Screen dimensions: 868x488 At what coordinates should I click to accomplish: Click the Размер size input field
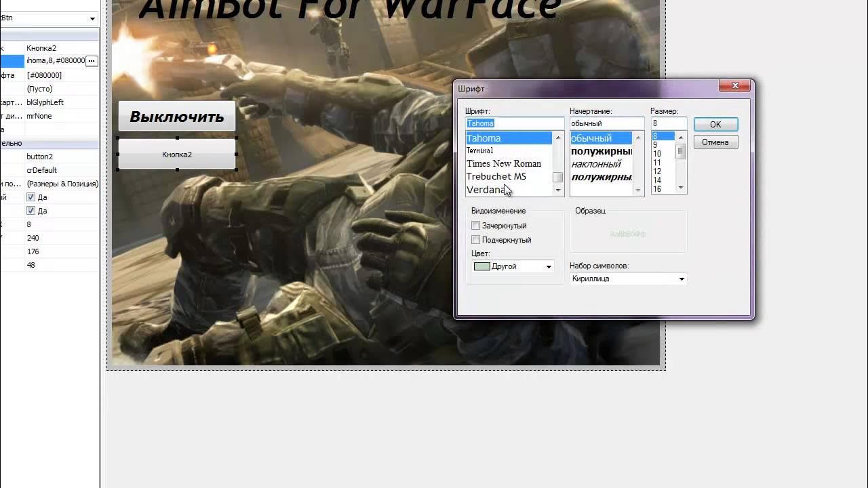coord(669,123)
